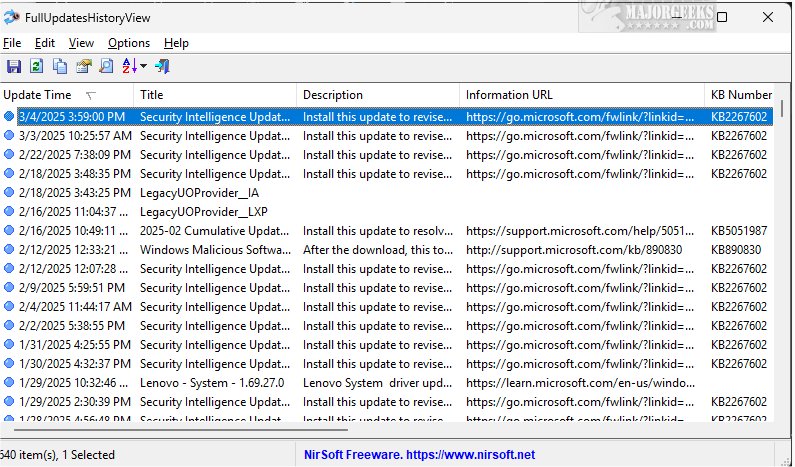Screen dimensions: 795x467
Task: Click 'After the download, this to...' description cell
Action: (x=377, y=249)
